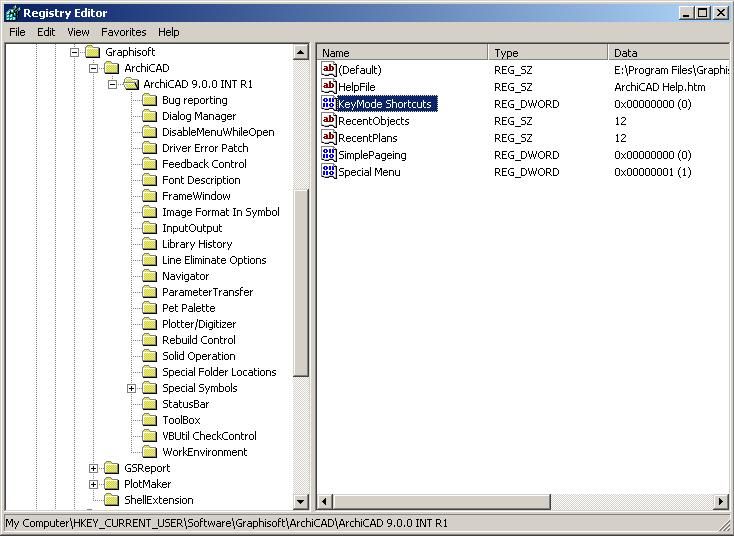734x536 pixels.
Task: Select the Image Format In Symbol key
Action: [220, 212]
